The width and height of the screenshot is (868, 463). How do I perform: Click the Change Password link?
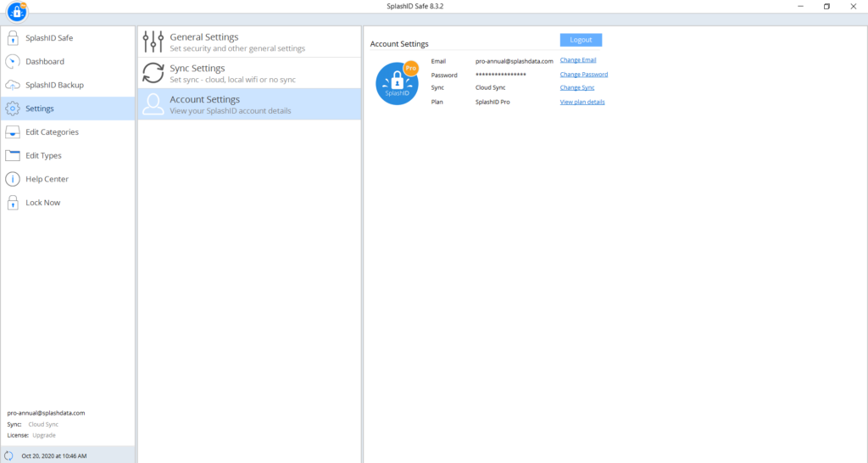coord(583,75)
